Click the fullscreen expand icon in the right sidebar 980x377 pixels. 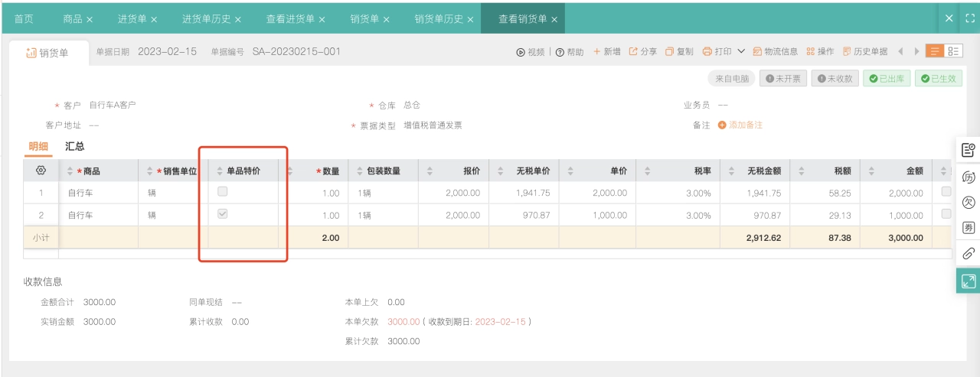pos(969,281)
